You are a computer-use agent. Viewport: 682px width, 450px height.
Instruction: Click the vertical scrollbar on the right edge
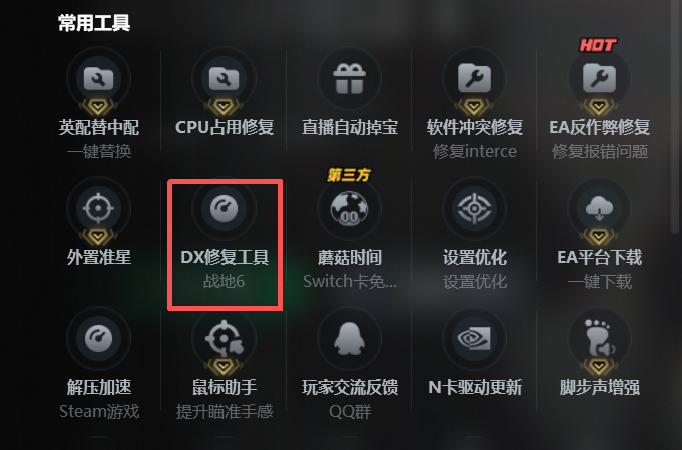click(x=675, y=117)
